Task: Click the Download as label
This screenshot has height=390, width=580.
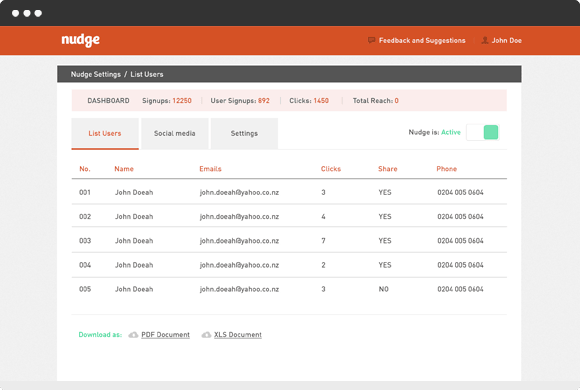Action: pyautogui.click(x=100, y=335)
